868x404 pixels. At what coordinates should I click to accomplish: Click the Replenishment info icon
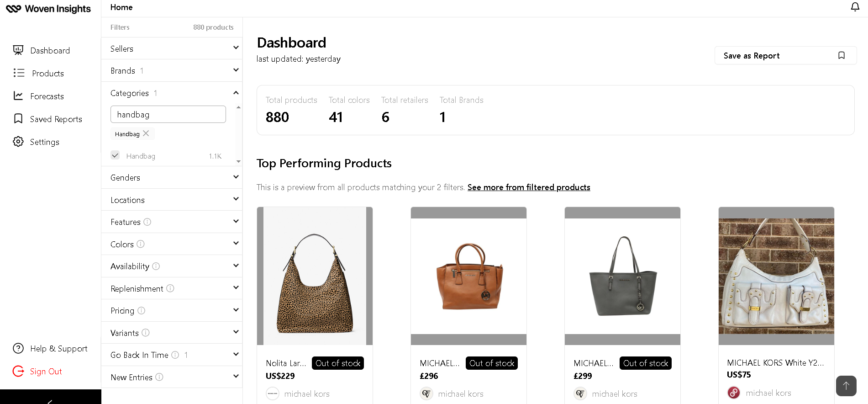click(170, 288)
